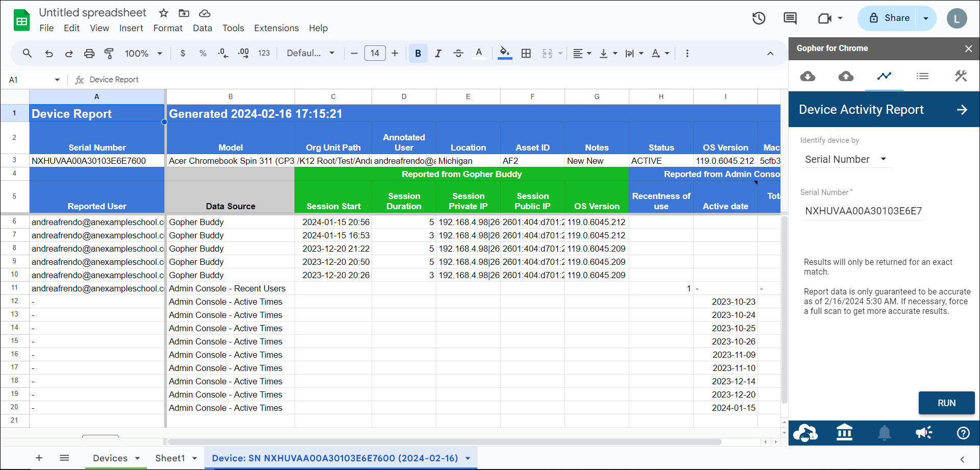Viewport: 980px width, 470px height.
Task: Open the Data menu
Action: (x=203, y=28)
